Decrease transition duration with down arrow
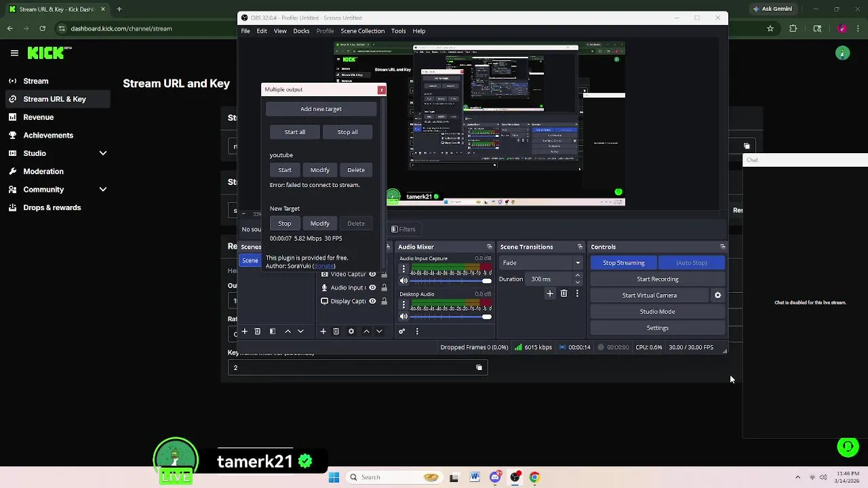868x488 pixels. [x=578, y=282]
